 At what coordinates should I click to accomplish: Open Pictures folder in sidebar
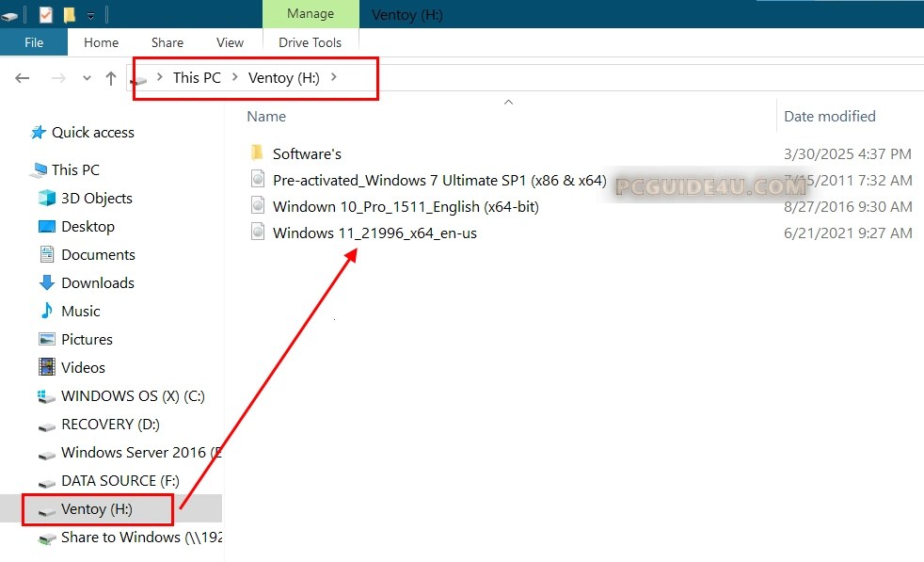point(87,340)
